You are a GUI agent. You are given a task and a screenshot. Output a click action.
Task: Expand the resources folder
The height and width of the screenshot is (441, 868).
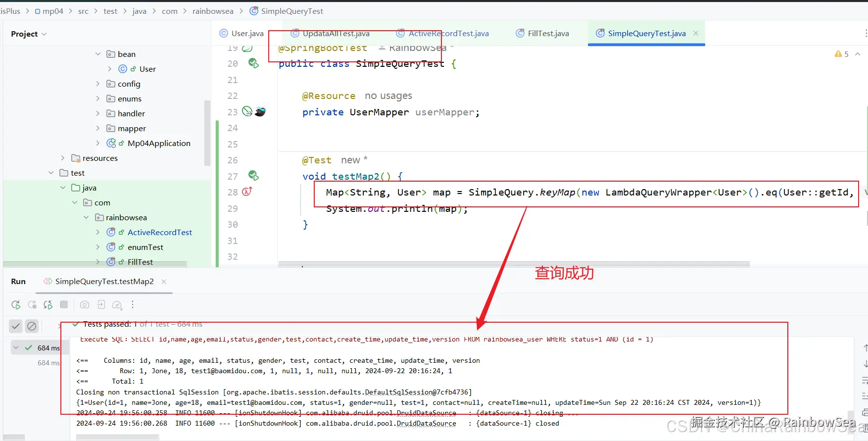(62, 158)
